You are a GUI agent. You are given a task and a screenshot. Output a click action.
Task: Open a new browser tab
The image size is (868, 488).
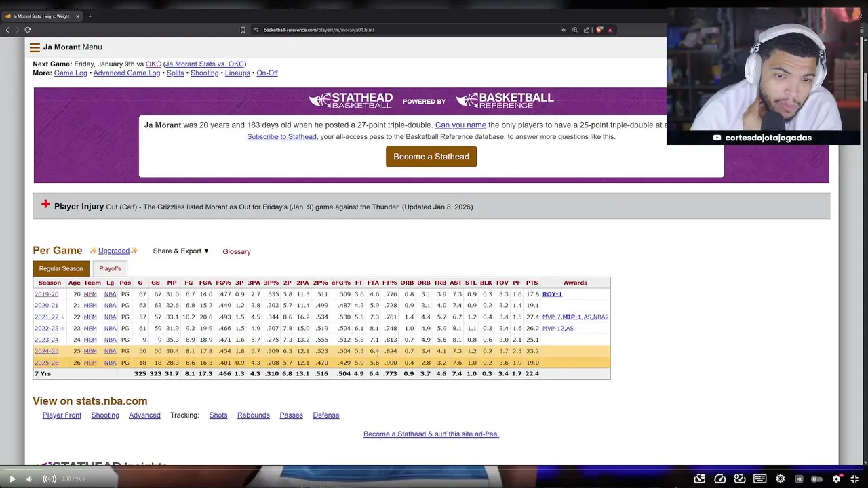tap(90, 16)
